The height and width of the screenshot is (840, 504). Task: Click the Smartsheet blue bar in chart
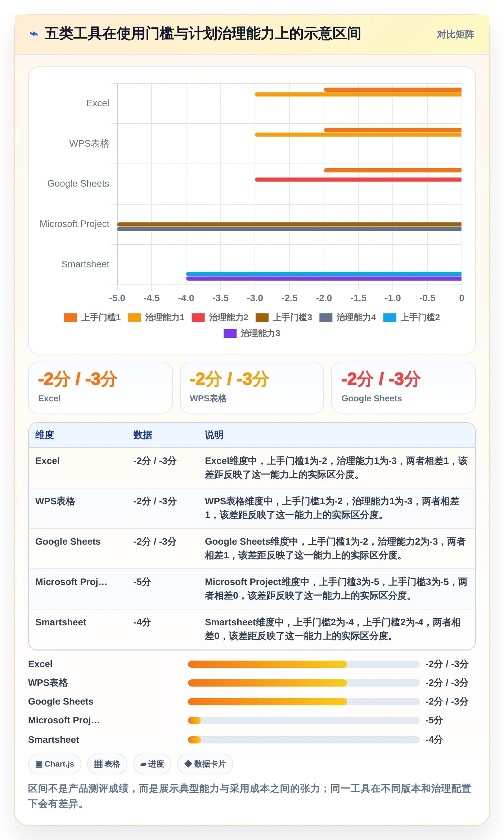324,274
